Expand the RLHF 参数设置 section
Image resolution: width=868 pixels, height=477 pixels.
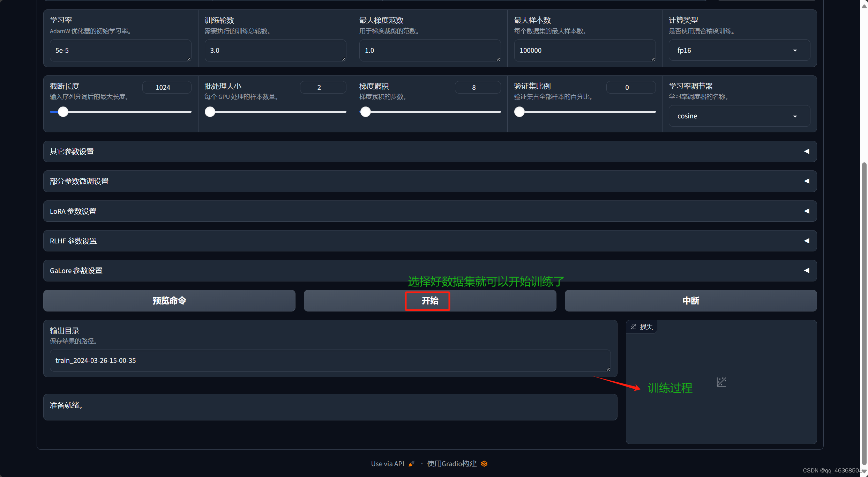click(430, 241)
